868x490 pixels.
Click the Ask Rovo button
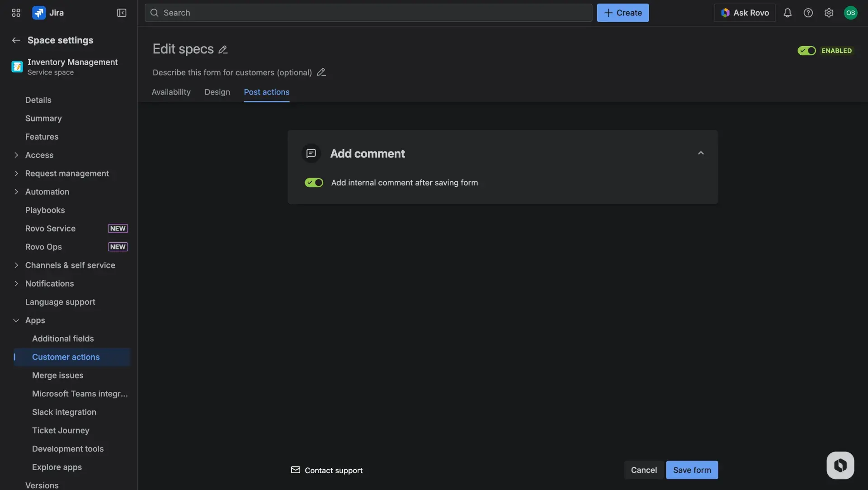pos(744,13)
